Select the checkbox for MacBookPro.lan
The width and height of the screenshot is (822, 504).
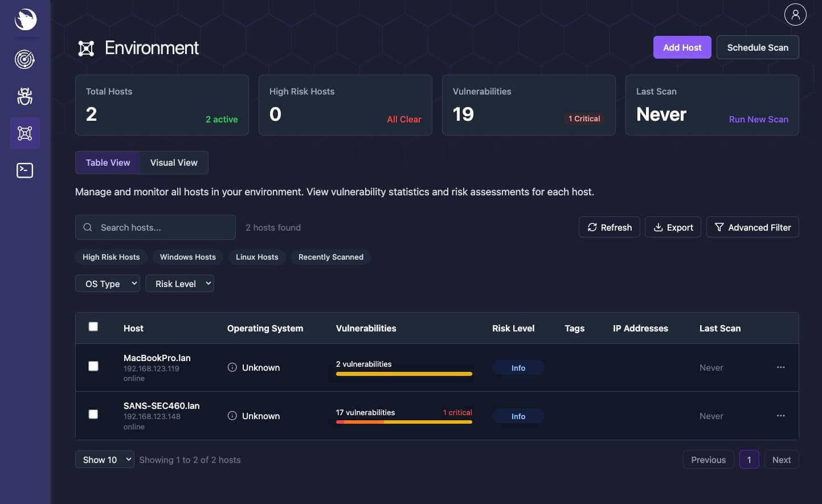tap(93, 366)
